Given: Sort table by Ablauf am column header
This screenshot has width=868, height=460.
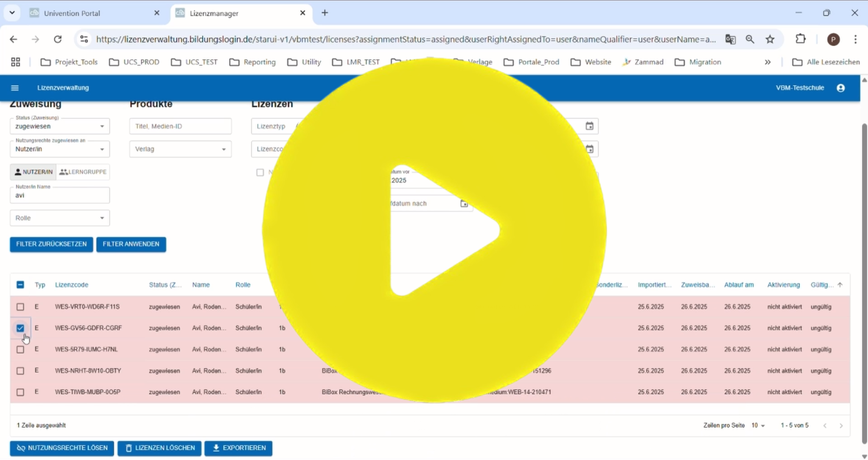Looking at the screenshot, I should tap(739, 285).
